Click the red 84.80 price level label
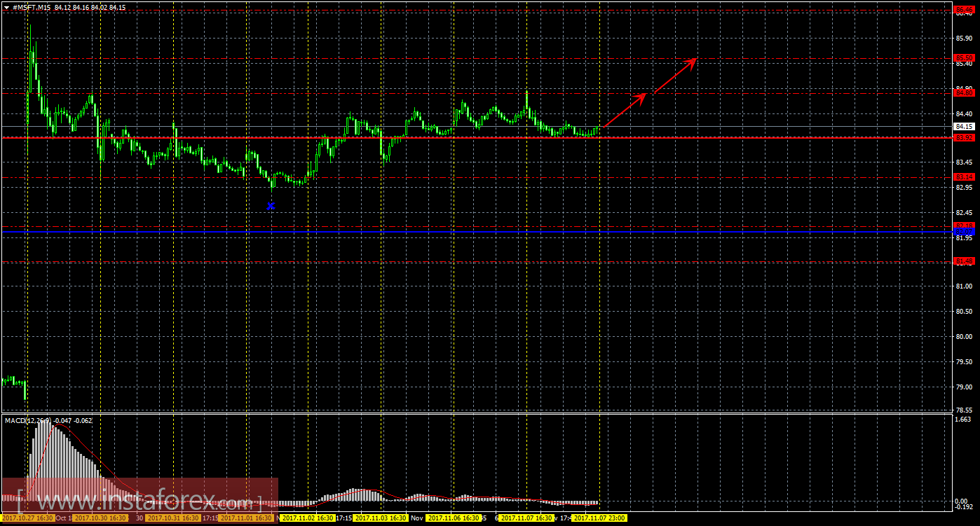Viewport: 980px width, 526px height. (x=965, y=92)
